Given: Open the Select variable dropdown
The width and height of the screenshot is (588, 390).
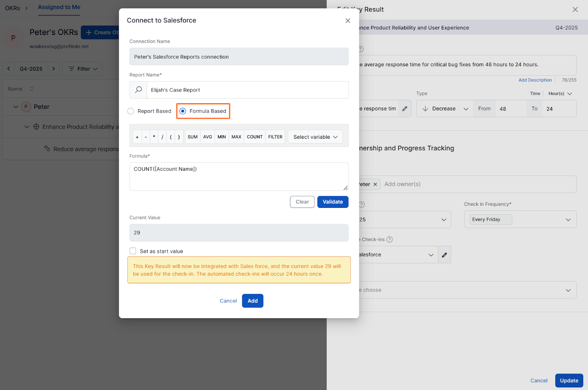Looking at the screenshot, I should click(315, 137).
